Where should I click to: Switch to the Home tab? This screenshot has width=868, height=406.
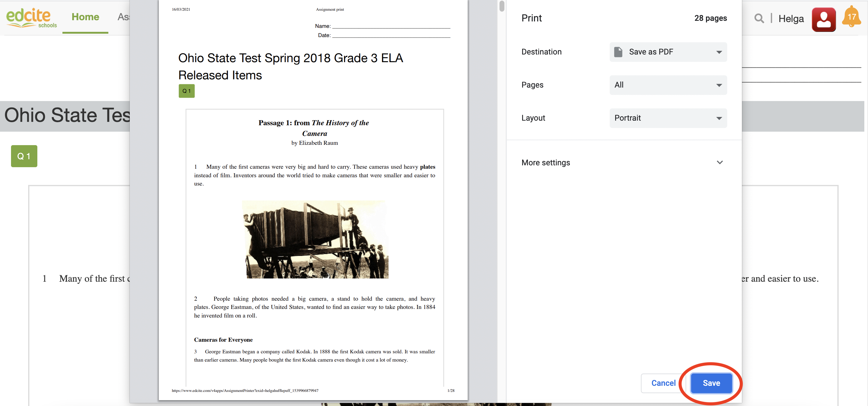[x=85, y=17]
